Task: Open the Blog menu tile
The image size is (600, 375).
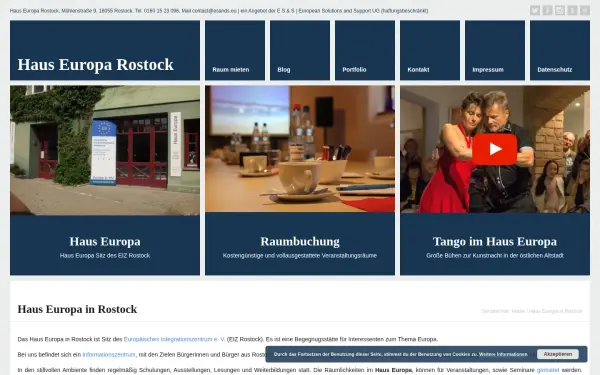Action: tap(300, 50)
